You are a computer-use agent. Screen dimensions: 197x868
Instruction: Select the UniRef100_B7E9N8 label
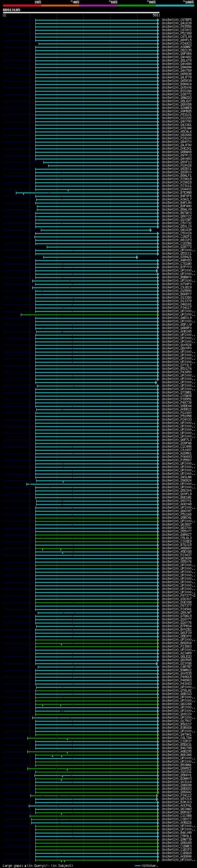click(x=176, y=192)
